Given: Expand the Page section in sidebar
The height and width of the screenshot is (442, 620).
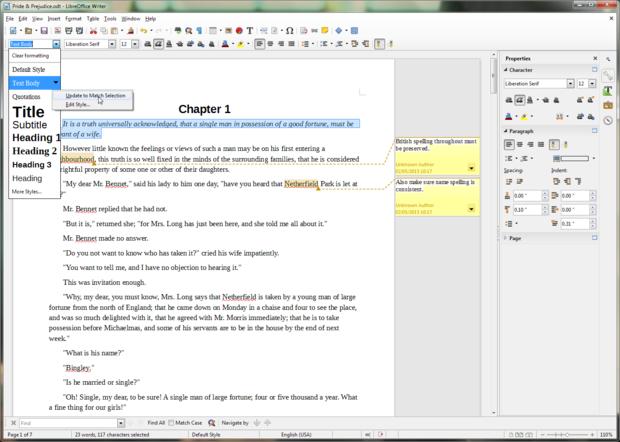Looking at the screenshot, I should [508, 238].
